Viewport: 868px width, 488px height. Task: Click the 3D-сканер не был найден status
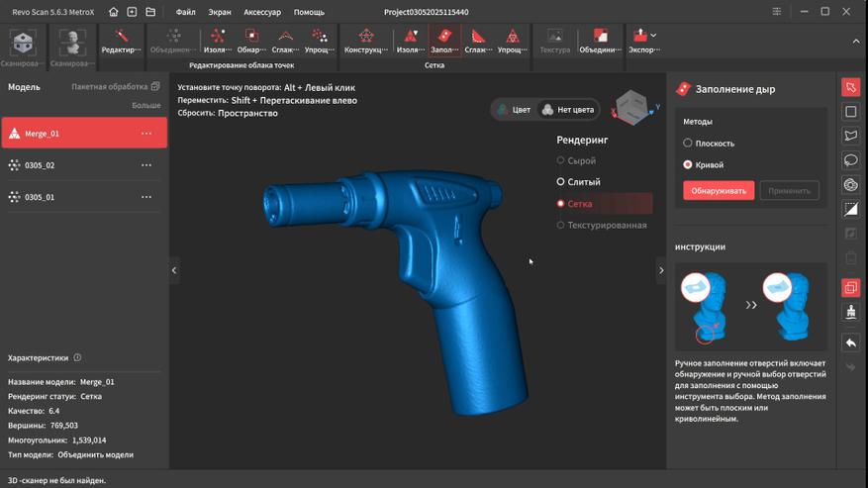pos(56,480)
